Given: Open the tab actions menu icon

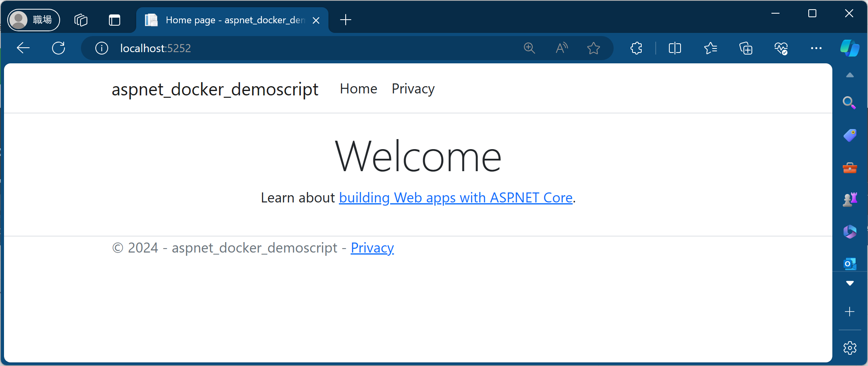Looking at the screenshot, I should coord(115,20).
